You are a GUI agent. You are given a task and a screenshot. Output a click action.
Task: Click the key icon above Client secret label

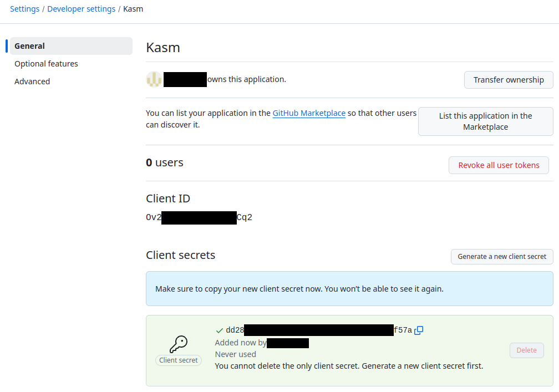[178, 343]
